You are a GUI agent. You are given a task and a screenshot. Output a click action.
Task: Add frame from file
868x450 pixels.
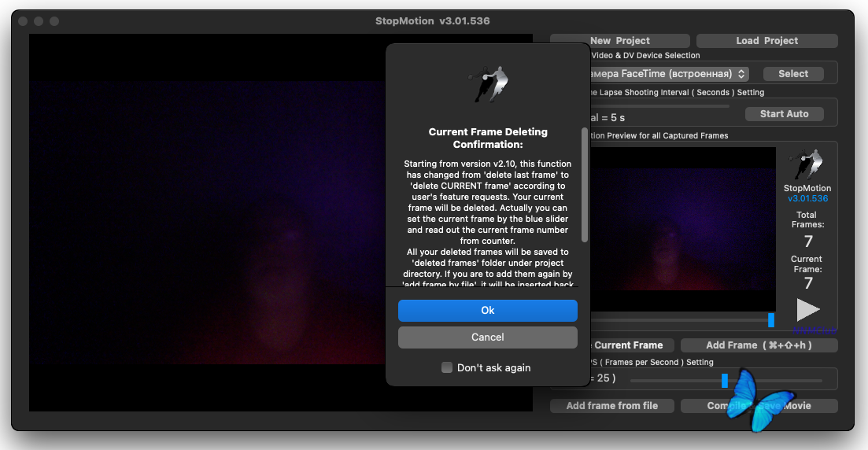[x=612, y=406]
